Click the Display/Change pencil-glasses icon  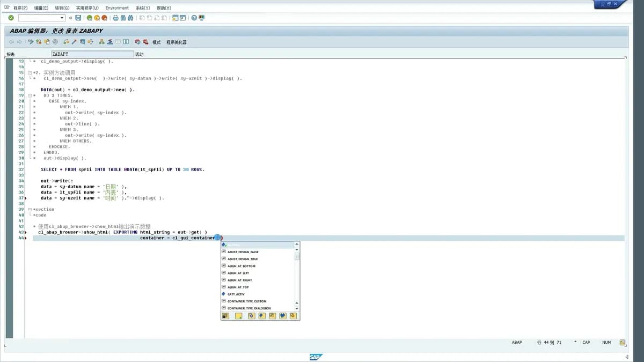click(x=31, y=42)
